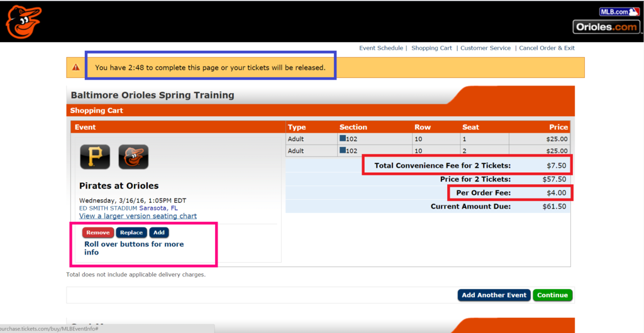Go to the Shopping Cart link

pos(431,48)
